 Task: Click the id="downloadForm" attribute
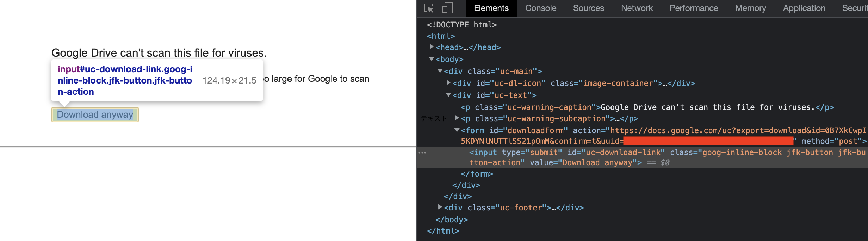528,130
